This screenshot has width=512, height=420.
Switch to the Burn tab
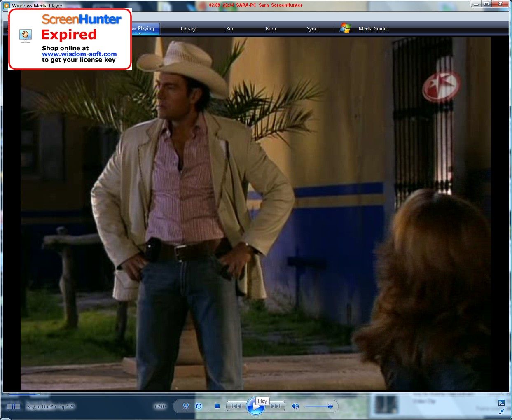click(271, 29)
